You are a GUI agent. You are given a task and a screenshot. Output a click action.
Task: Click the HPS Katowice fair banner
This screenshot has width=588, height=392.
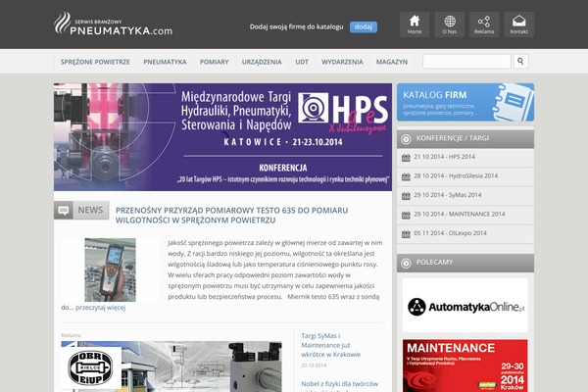[222, 137]
